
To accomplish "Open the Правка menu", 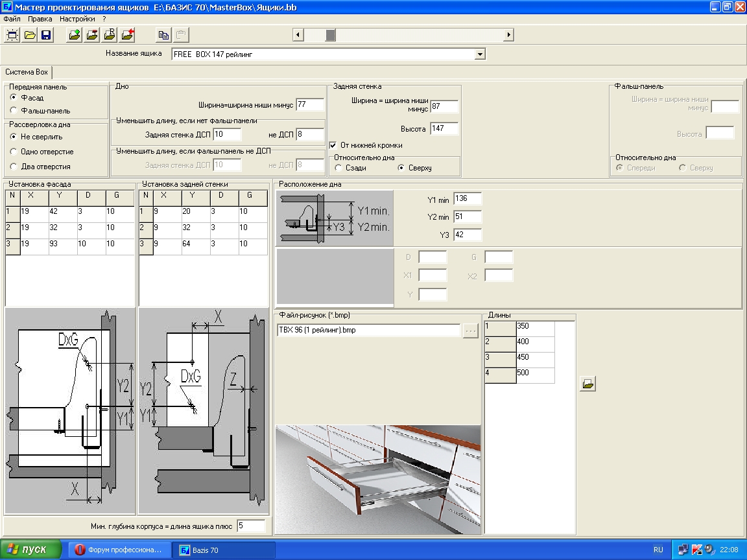I will click(40, 19).
